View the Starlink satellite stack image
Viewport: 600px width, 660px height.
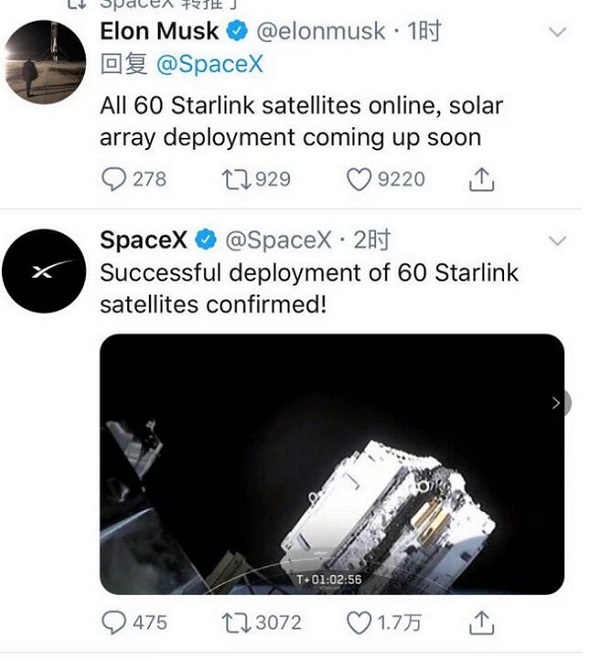[x=331, y=464]
